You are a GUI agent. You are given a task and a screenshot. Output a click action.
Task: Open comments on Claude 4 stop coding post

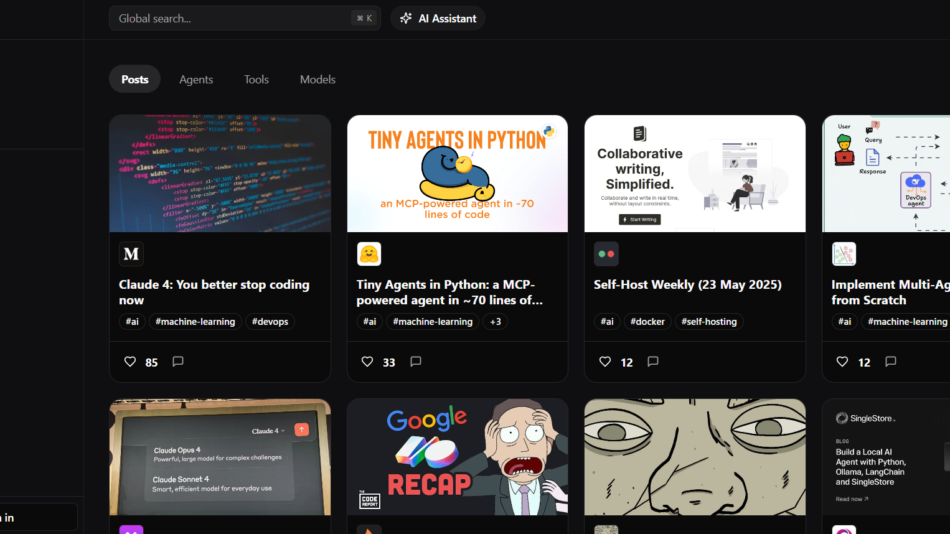point(178,361)
